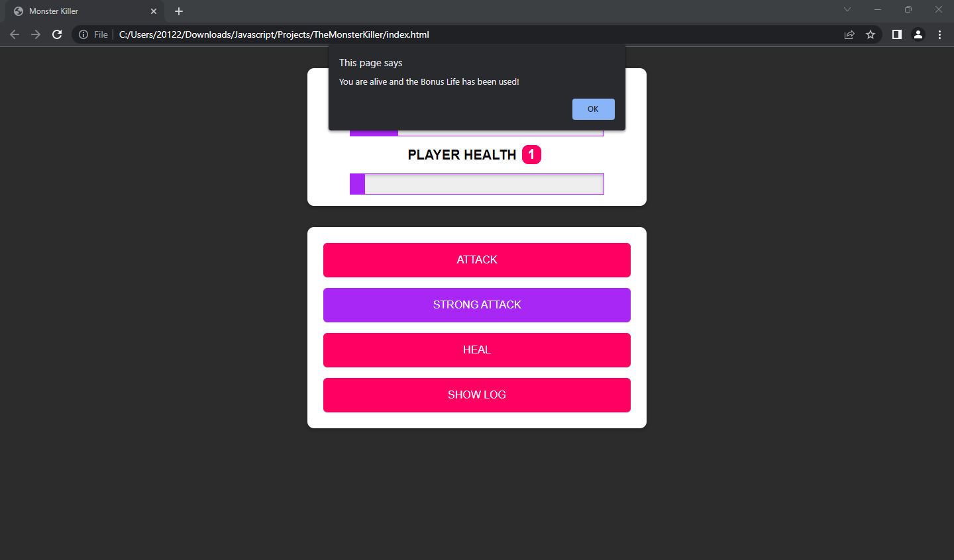The image size is (954, 560).
Task: Click the bonus life badge showing 1
Action: (531, 154)
